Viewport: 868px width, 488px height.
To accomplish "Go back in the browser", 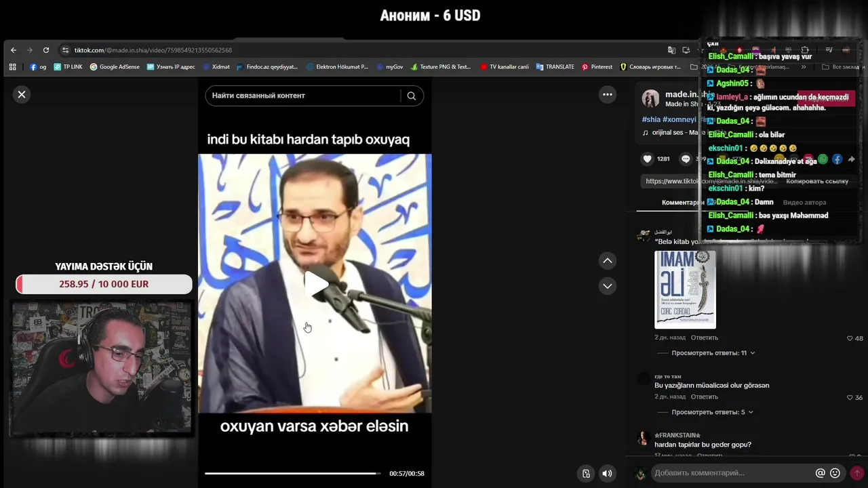I will [x=14, y=50].
